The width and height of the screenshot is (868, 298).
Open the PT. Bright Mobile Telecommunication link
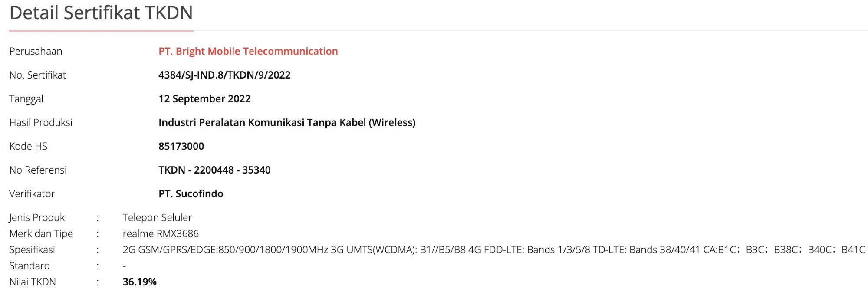pos(248,51)
